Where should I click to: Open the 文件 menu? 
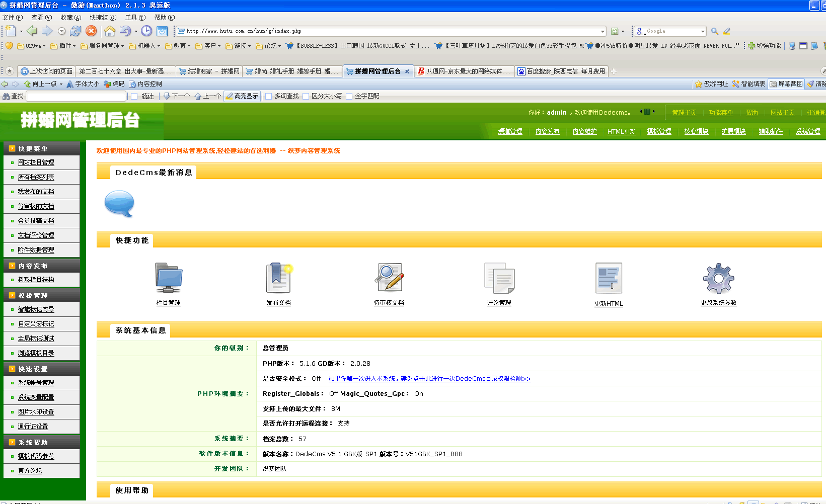point(13,18)
